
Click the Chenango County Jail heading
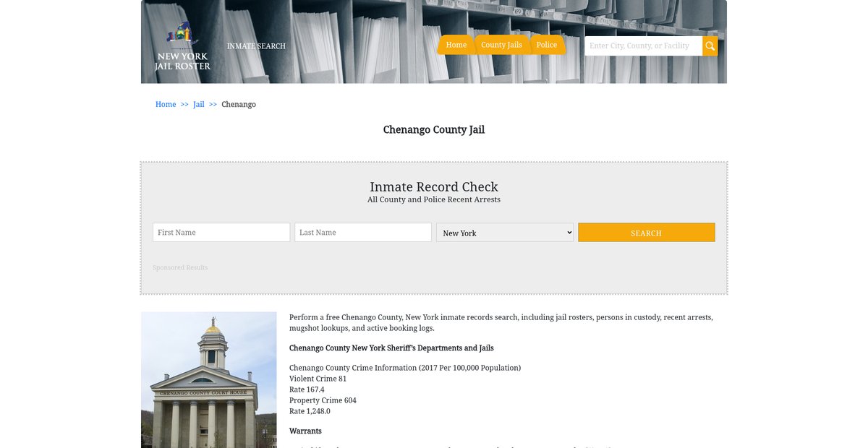coord(434,130)
